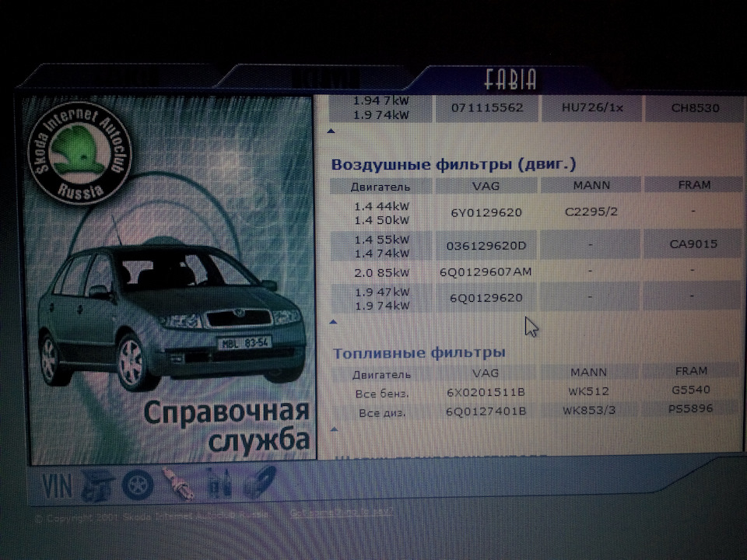Click 'FRAM' header in air filters table
Viewport: 747px width, 560px height.
point(694,185)
